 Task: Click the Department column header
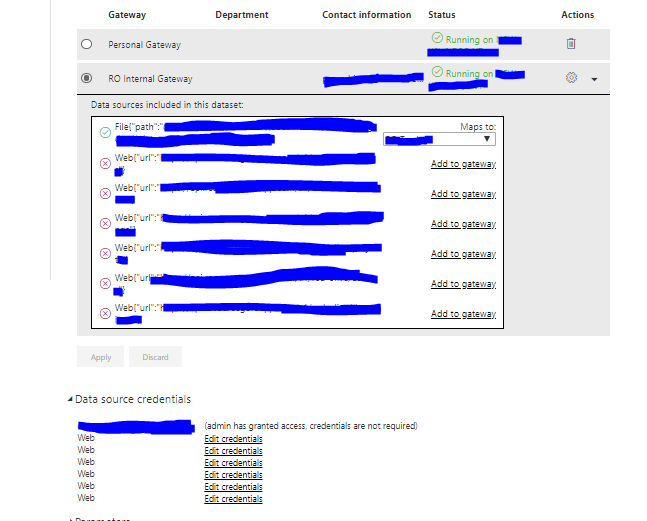click(x=242, y=15)
